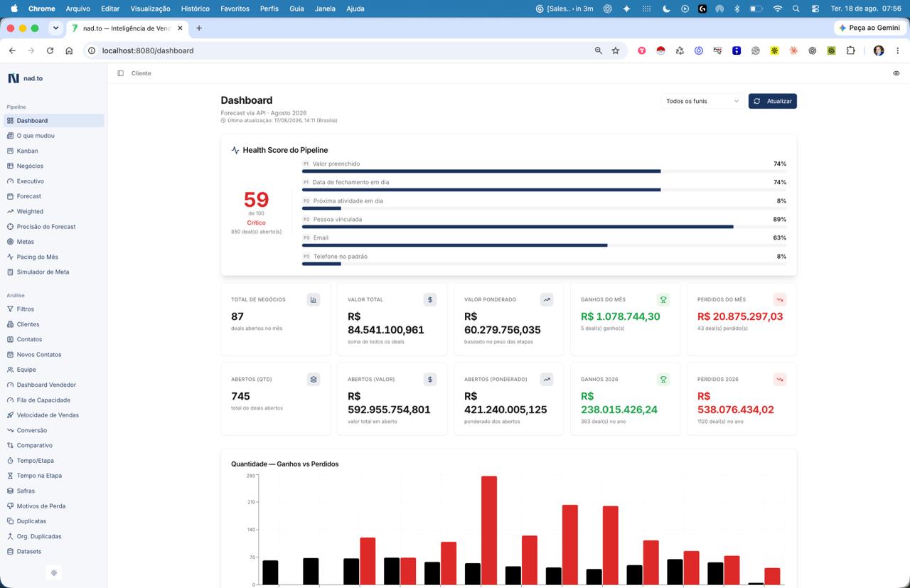Click the Total de Negócios chart icon
The image size is (910, 588).
pos(314,300)
